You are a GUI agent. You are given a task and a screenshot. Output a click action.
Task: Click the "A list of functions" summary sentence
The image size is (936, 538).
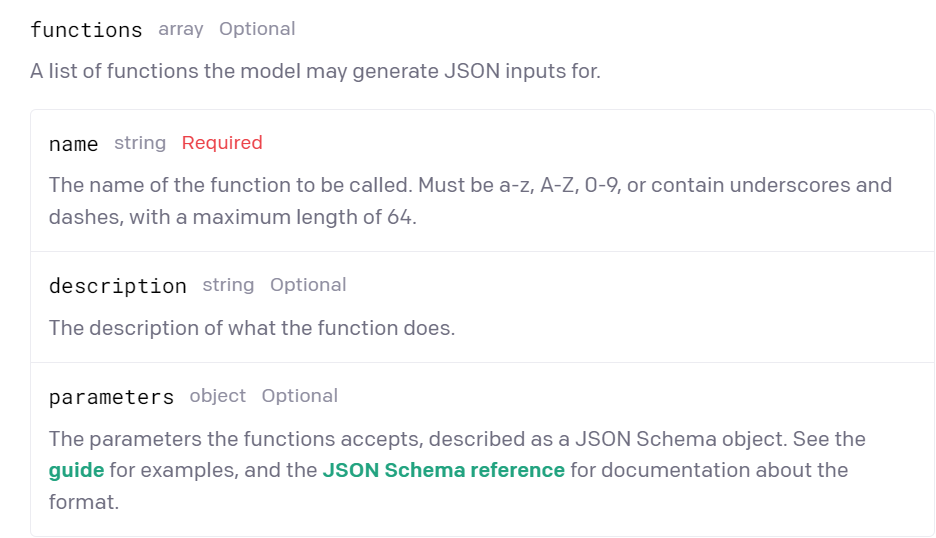pyautogui.click(x=315, y=72)
